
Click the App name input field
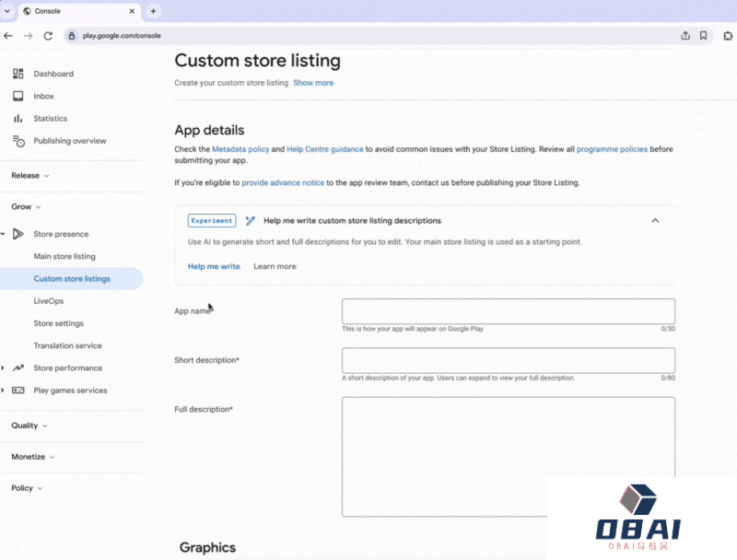(508, 311)
